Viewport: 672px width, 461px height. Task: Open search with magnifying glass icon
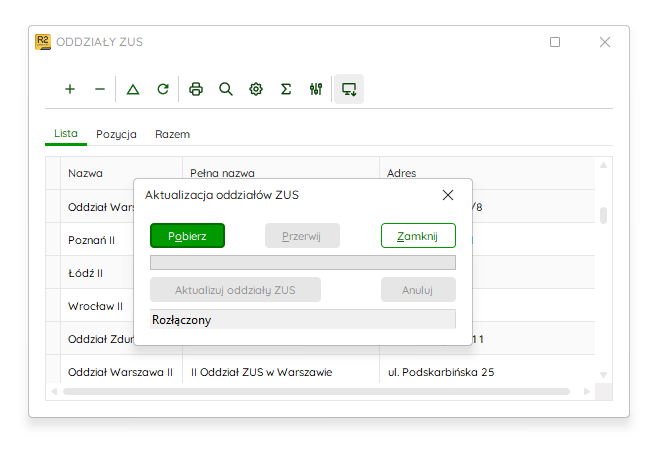point(226,89)
